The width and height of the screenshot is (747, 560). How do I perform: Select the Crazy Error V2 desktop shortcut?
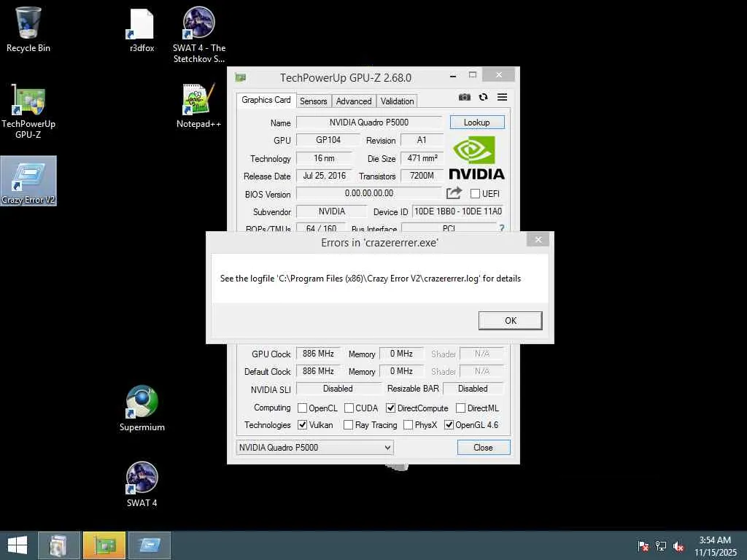coord(28,181)
